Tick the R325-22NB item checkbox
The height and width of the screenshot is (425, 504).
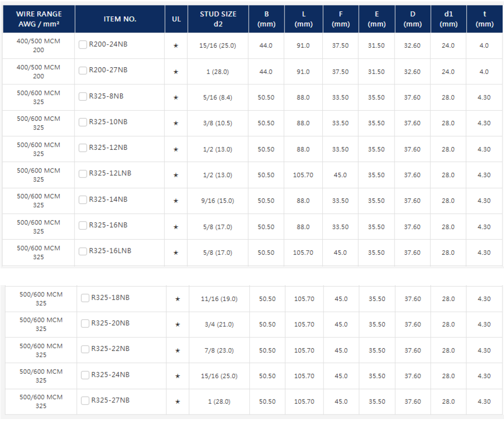pos(85,349)
